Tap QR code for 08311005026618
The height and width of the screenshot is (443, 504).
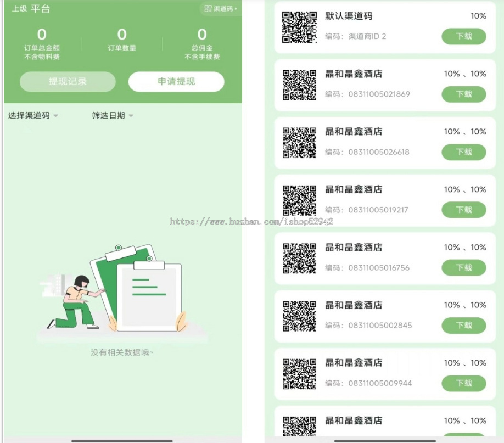(299, 143)
